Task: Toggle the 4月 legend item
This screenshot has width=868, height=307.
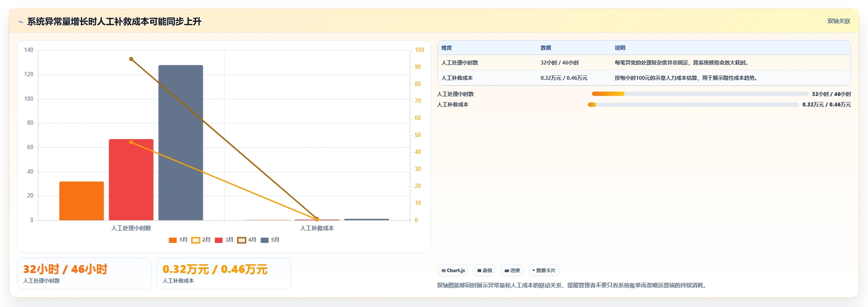Action: (247, 240)
